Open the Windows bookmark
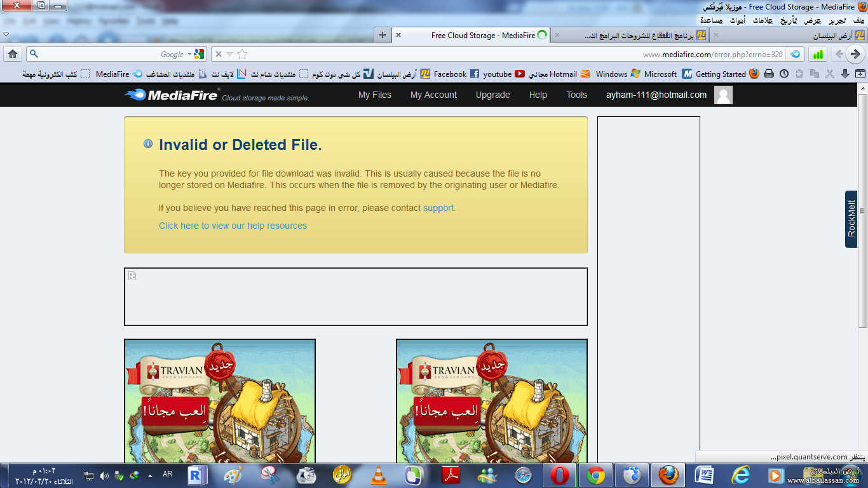Image resolution: width=868 pixels, height=488 pixels. pos(618,74)
